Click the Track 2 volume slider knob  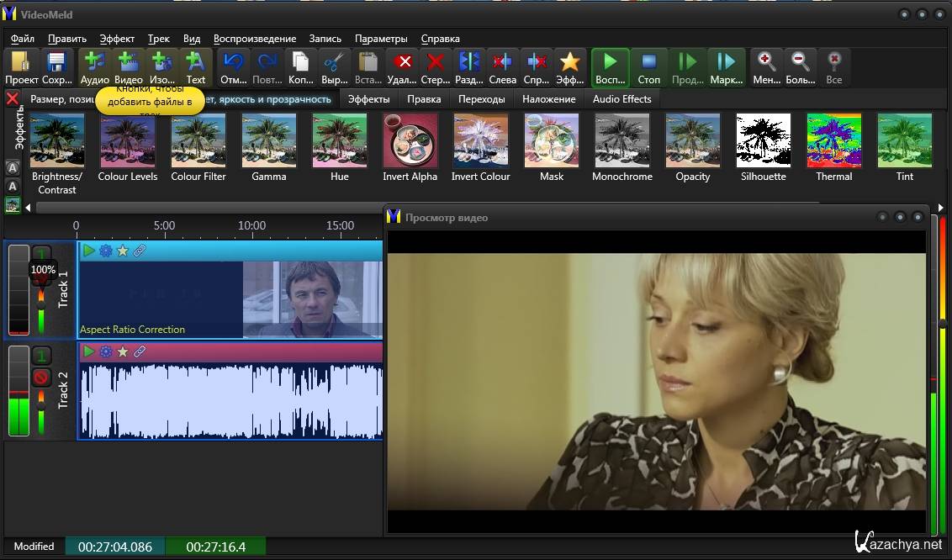pos(41,406)
